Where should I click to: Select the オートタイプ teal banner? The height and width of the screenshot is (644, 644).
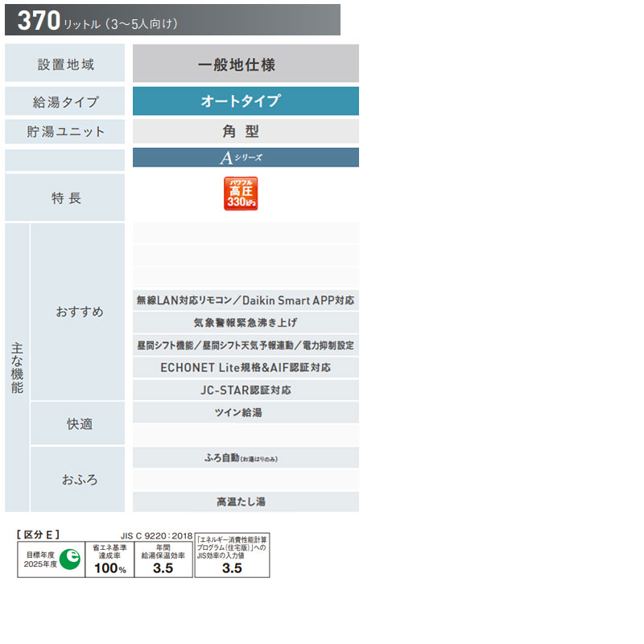[x=246, y=101]
